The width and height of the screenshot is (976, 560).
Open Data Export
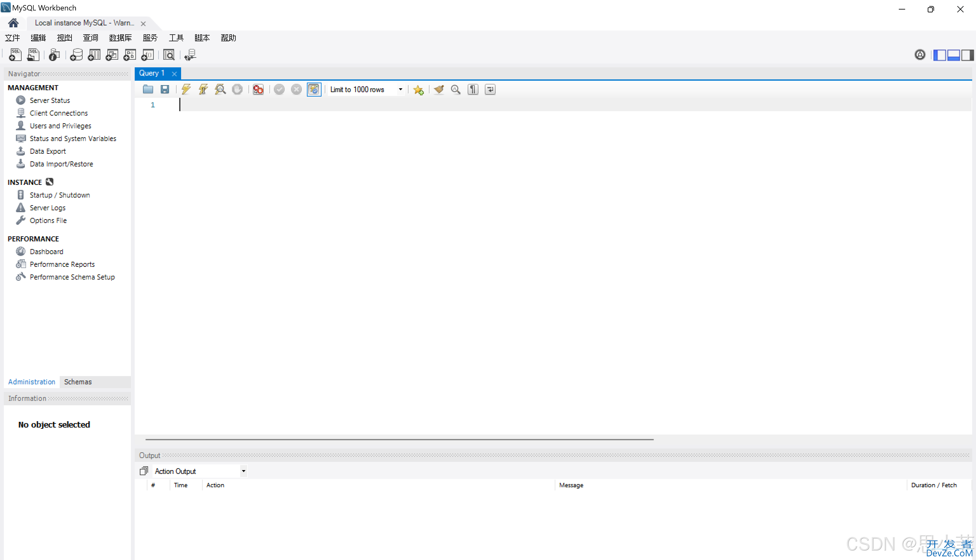click(48, 151)
